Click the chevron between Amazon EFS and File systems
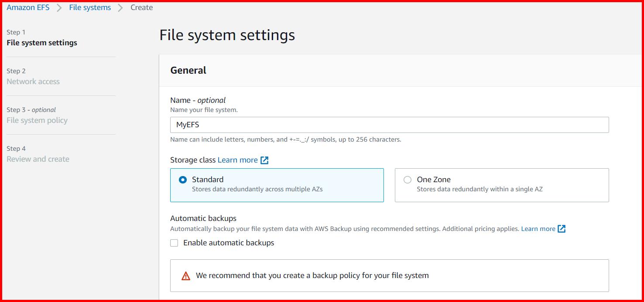This screenshot has width=644, height=302. (x=60, y=7)
